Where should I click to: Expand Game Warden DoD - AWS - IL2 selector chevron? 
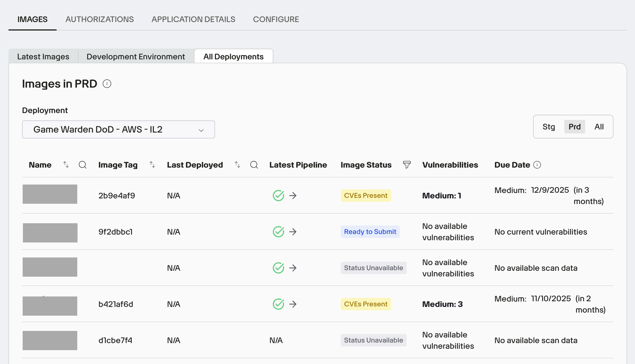point(201,130)
